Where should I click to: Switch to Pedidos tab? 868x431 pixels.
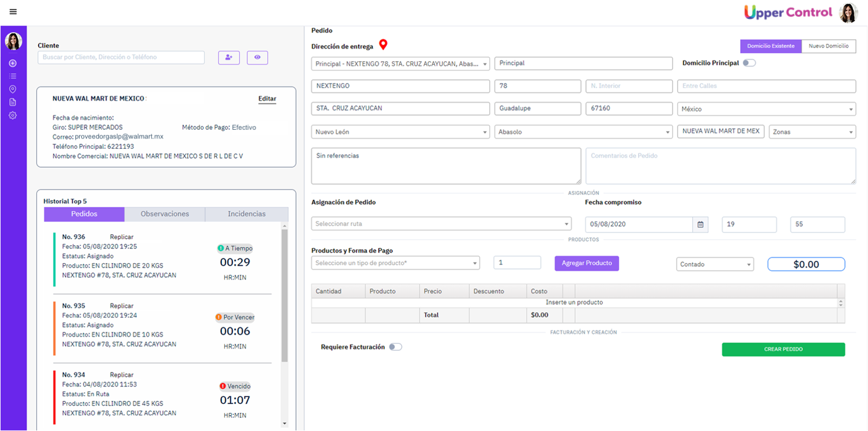[84, 214]
